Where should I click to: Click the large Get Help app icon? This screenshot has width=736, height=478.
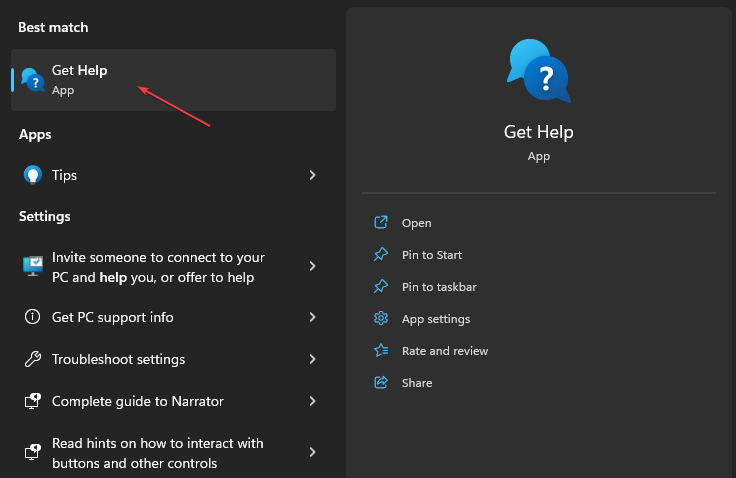[x=539, y=71]
